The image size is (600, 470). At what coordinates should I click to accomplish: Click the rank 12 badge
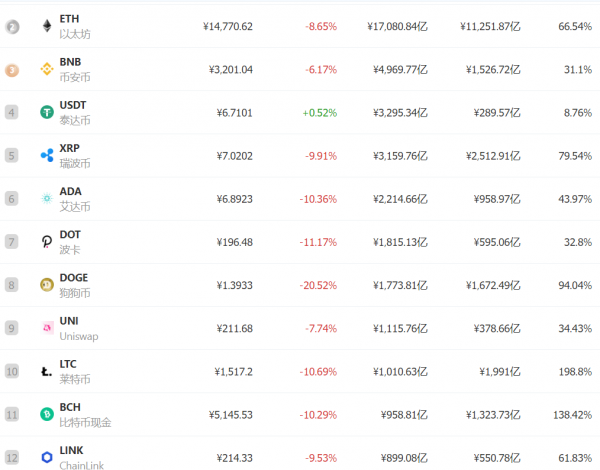(12, 456)
